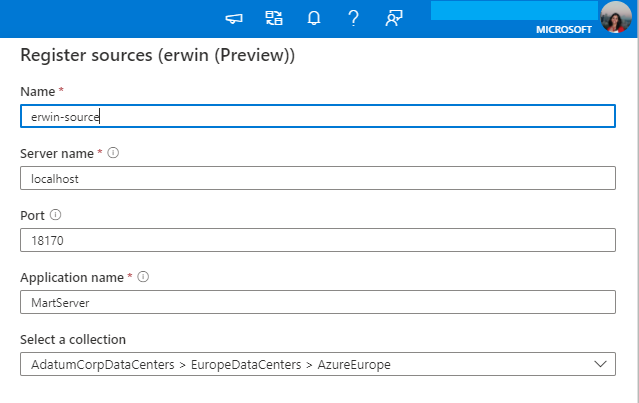The height and width of the screenshot is (403, 639).
Task: Open the directory and subscription switcher icon
Action: tap(274, 18)
